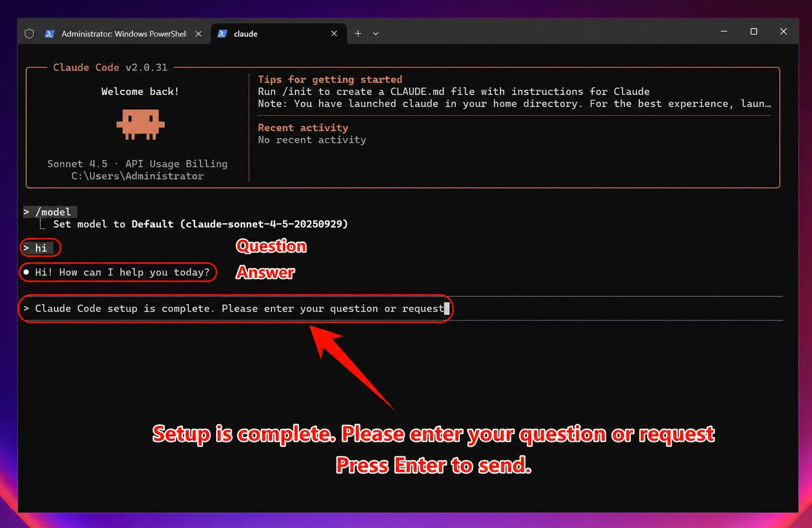Click the 'Welcome back!' text
This screenshot has height=528, width=812.
pos(140,92)
